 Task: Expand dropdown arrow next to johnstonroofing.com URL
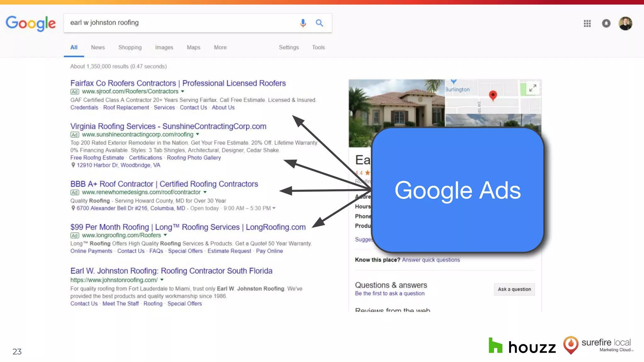(162, 280)
